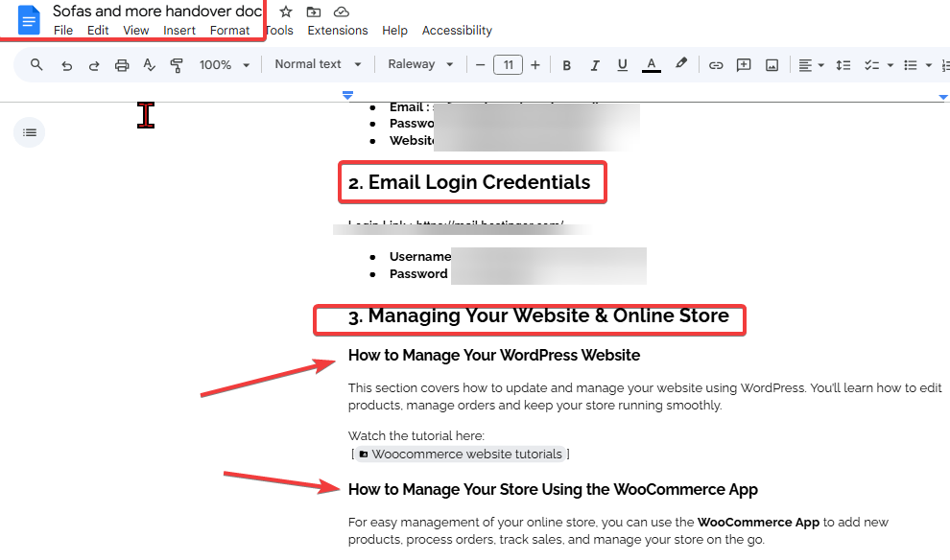Run spelling and grammar check
Viewport: 950px width, 560px height.
(x=149, y=65)
